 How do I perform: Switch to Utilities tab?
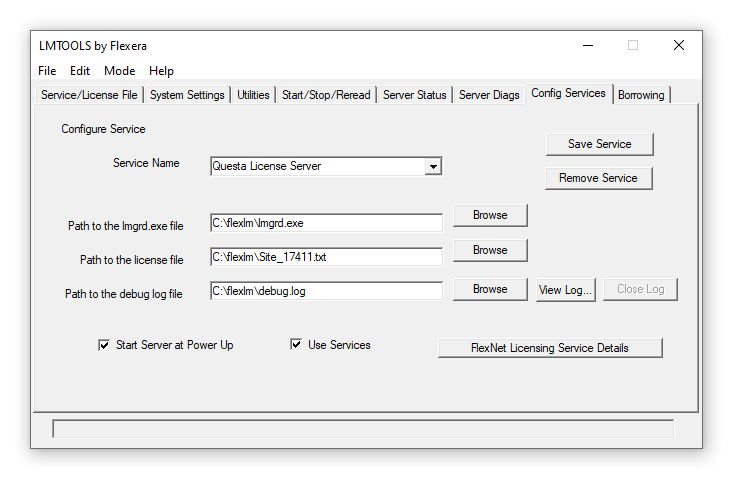tap(253, 95)
